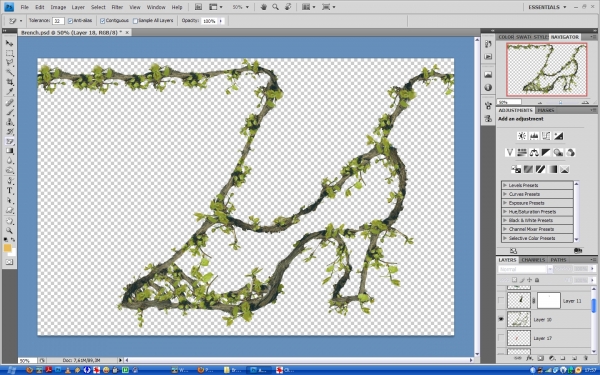Select the Brush tool

tap(10, 112)
